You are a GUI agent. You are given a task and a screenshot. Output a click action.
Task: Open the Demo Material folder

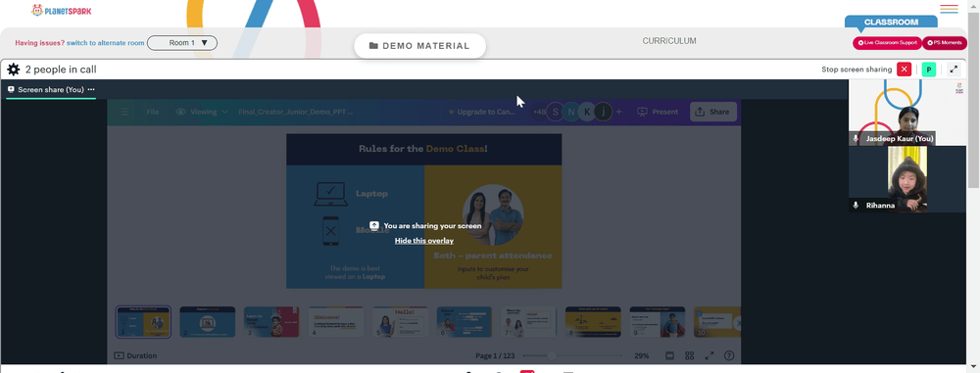coord(419,46)
